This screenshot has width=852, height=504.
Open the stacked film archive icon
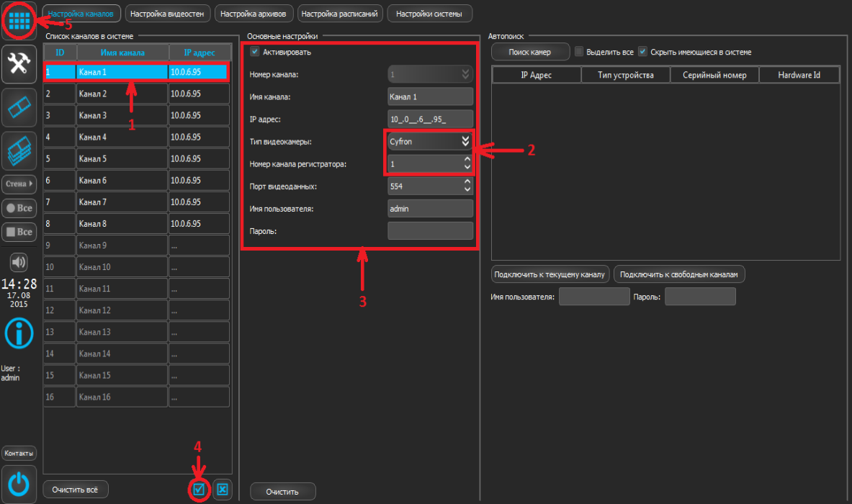19,150
